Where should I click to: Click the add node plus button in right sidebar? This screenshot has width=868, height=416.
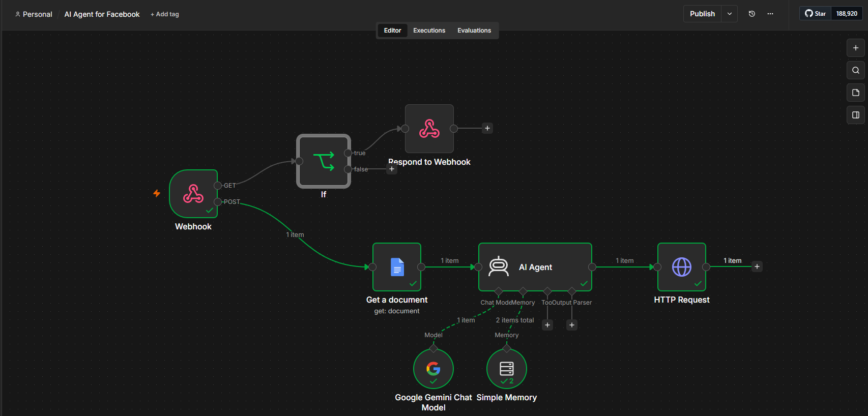856,48
